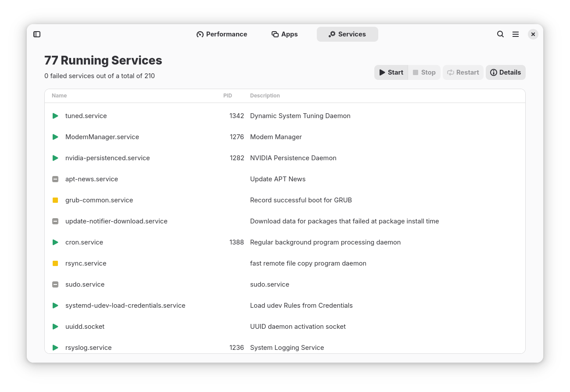The image size is (570, 392).
Task: Toggle the sidebar panel
Action: coord(37,34)
